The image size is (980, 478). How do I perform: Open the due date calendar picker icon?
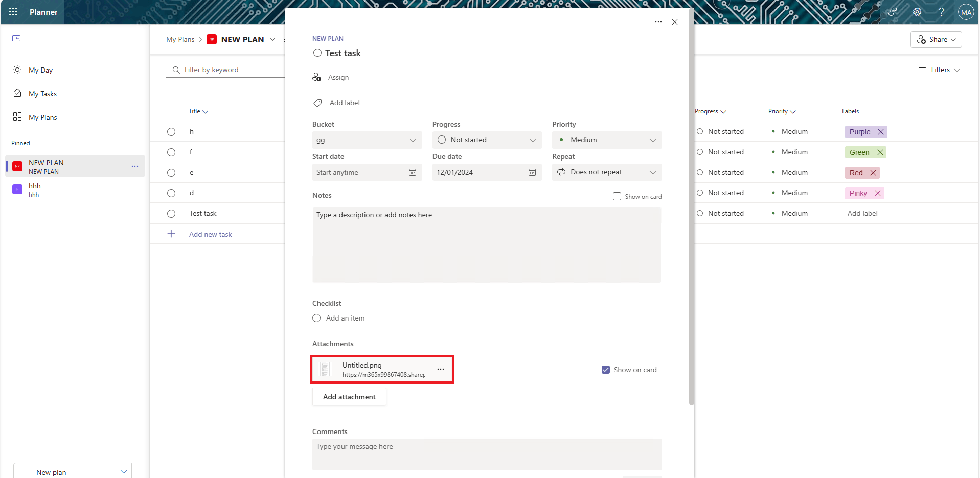point(532,172)
